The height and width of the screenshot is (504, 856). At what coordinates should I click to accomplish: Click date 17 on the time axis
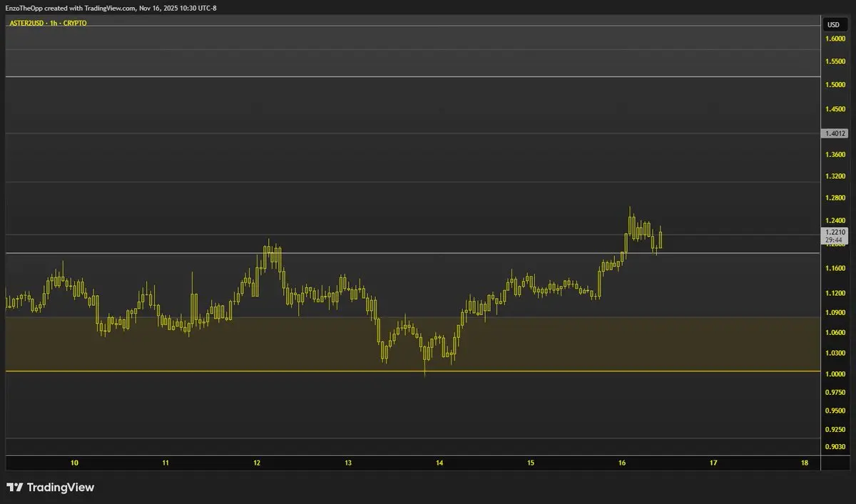click(713, 463)
